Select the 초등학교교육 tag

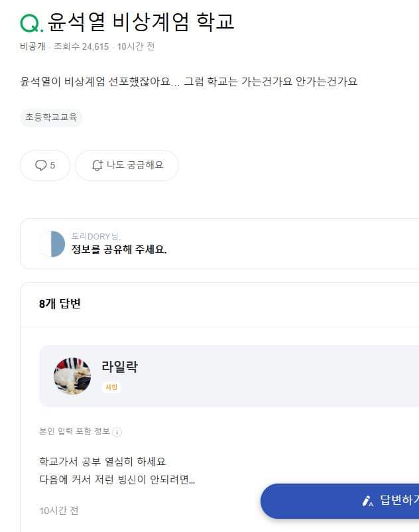coord(51,117)
